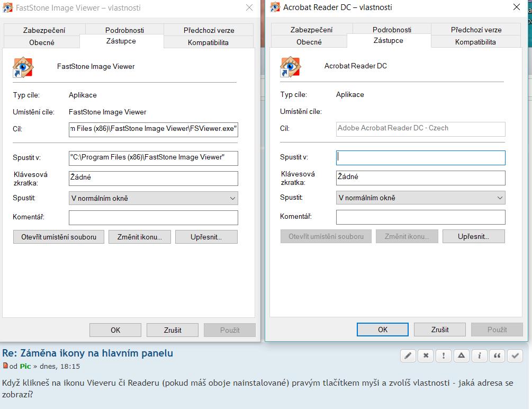This screenshot has width=532, height=409.
Task: Click disabled Otevřít umístění souboru in Acrobat dialog
Action: (x=326, y=236)
